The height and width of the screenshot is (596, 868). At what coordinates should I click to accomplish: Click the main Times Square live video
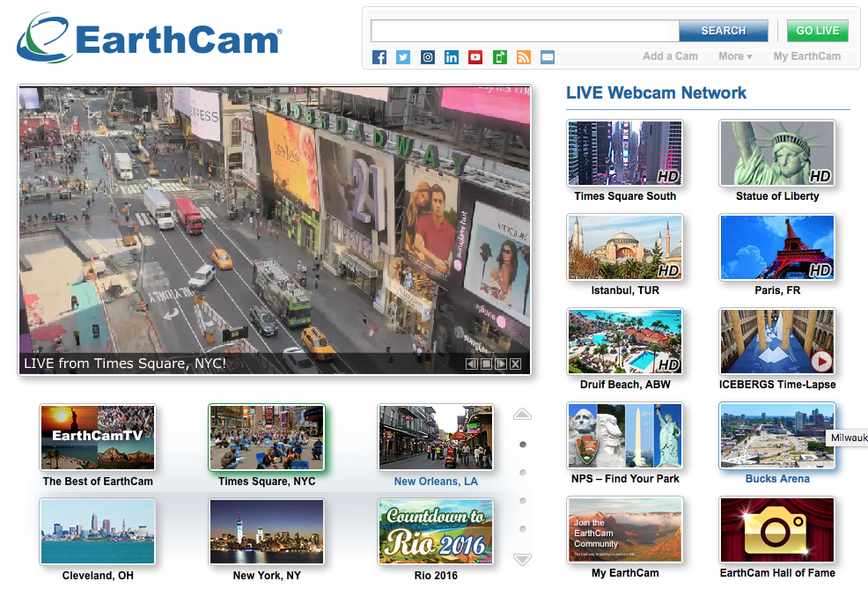tap(275, 230)
